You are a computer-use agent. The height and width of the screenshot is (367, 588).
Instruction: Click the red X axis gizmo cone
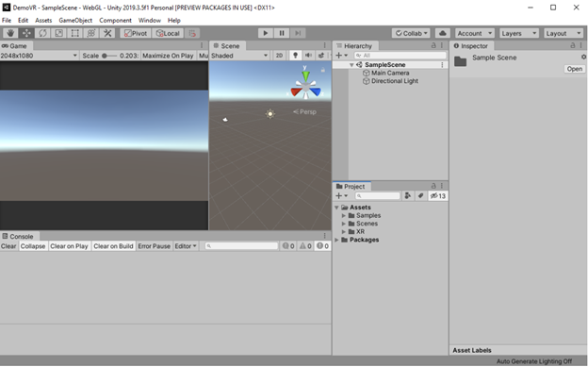297,92
